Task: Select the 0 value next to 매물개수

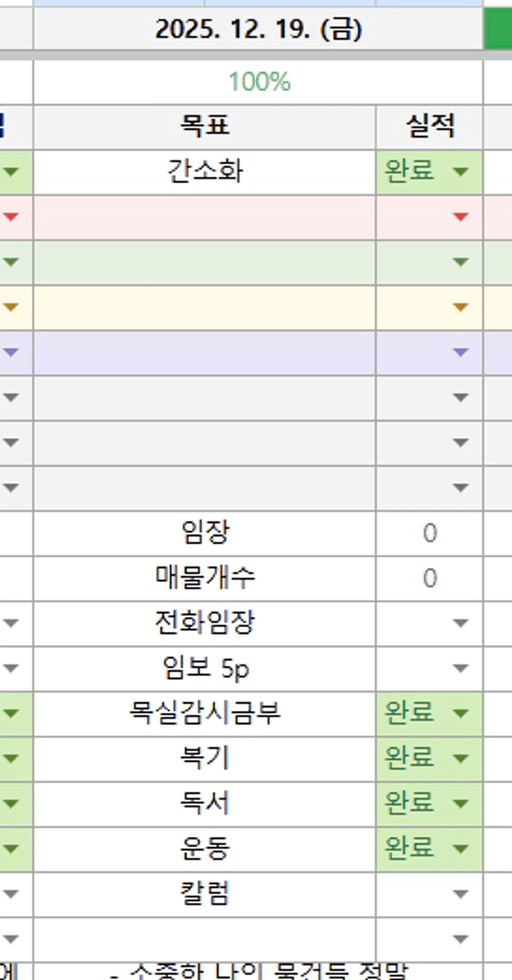Action: click(x=429, y=578)
